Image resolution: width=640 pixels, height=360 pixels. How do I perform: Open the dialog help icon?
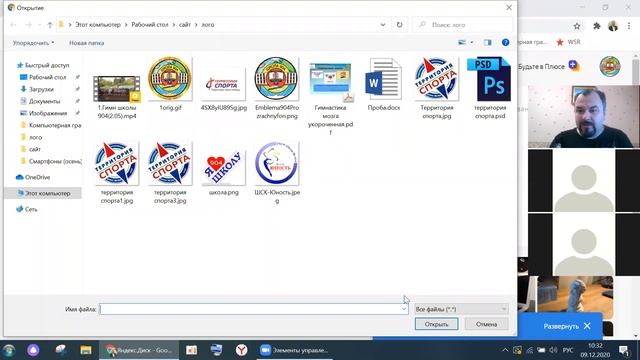pyautogui.click(x=505, y=42)
